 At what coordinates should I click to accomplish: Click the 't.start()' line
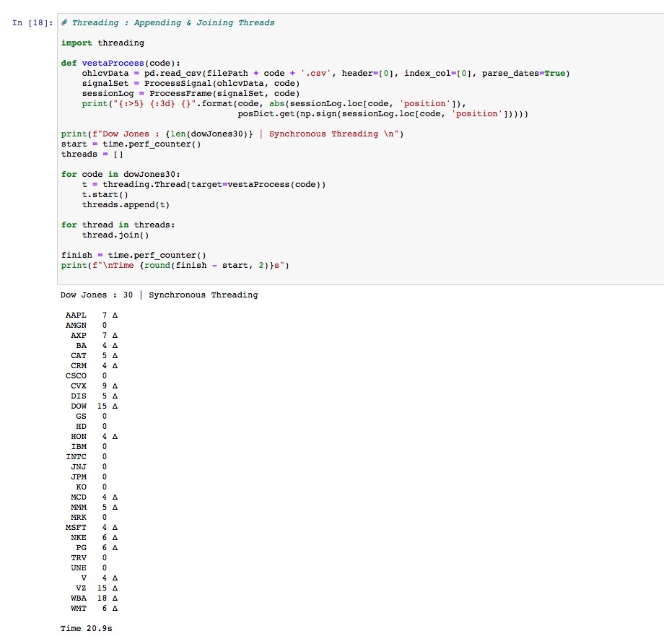coord(105,194)
